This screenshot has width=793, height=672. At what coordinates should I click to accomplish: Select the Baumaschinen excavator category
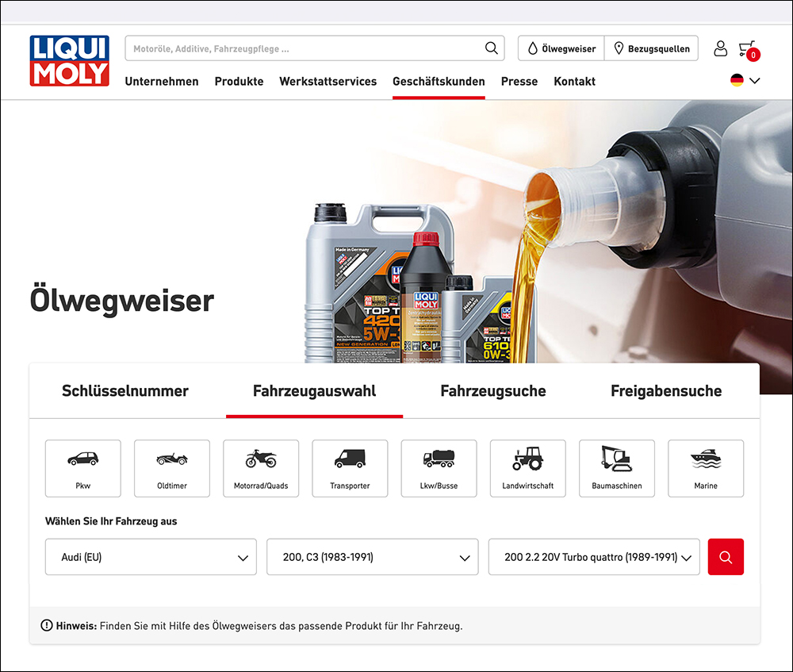[617, 468]
